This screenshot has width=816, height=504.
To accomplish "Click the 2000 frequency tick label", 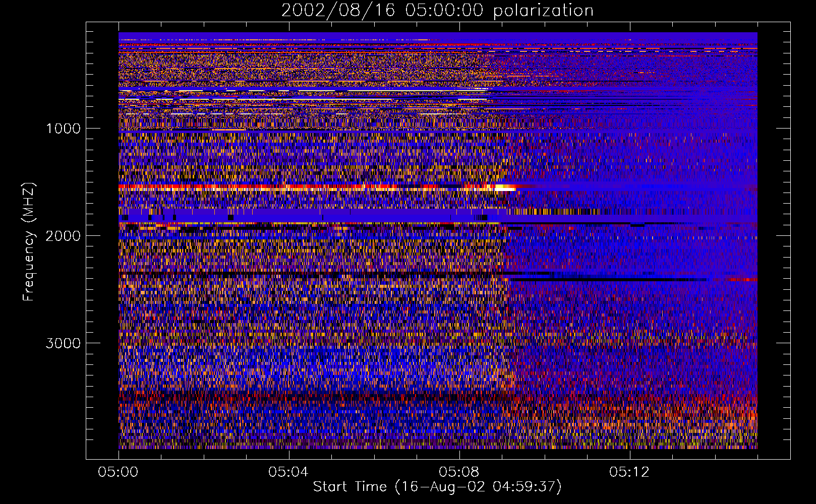I will coord(63,236).
